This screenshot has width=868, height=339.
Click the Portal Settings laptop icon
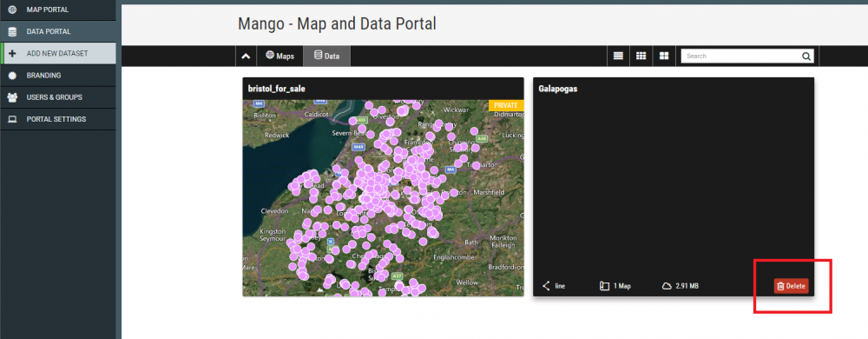(12, 119)
